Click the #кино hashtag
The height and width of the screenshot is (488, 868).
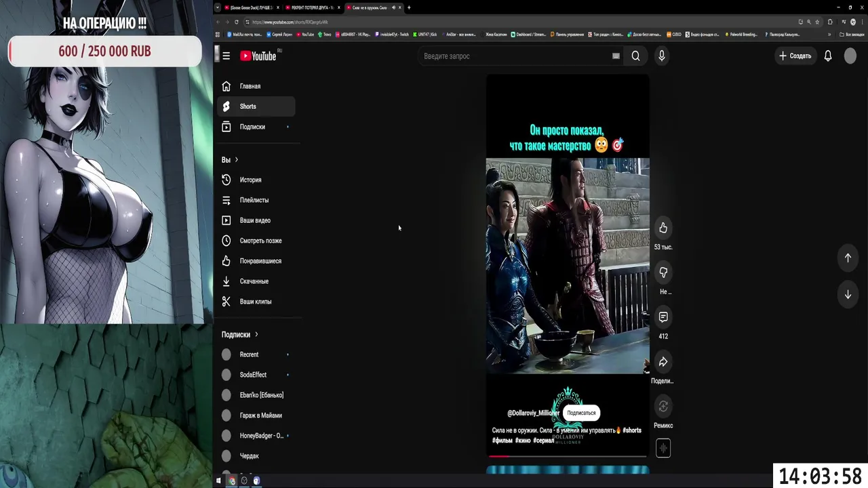coord(523,441)
